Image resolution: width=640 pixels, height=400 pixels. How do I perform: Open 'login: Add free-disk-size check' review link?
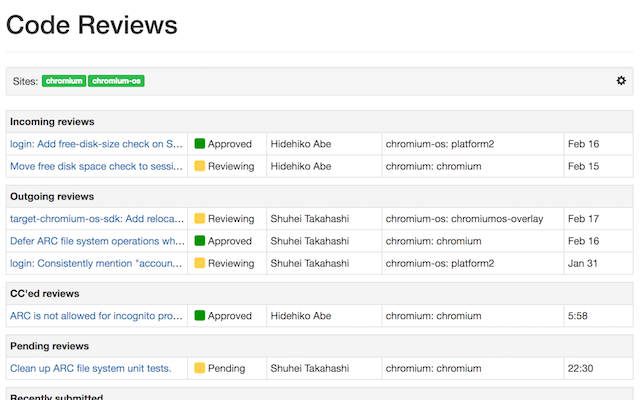96,144
